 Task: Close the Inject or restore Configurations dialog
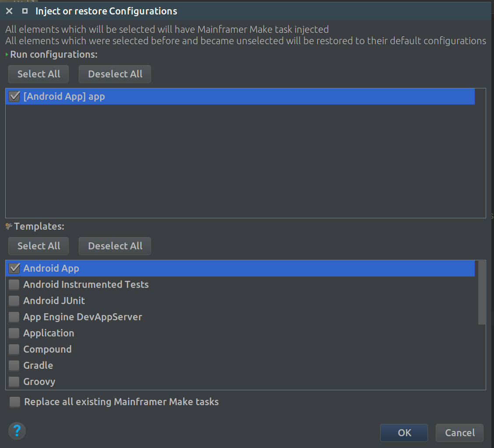click(9, 11)
